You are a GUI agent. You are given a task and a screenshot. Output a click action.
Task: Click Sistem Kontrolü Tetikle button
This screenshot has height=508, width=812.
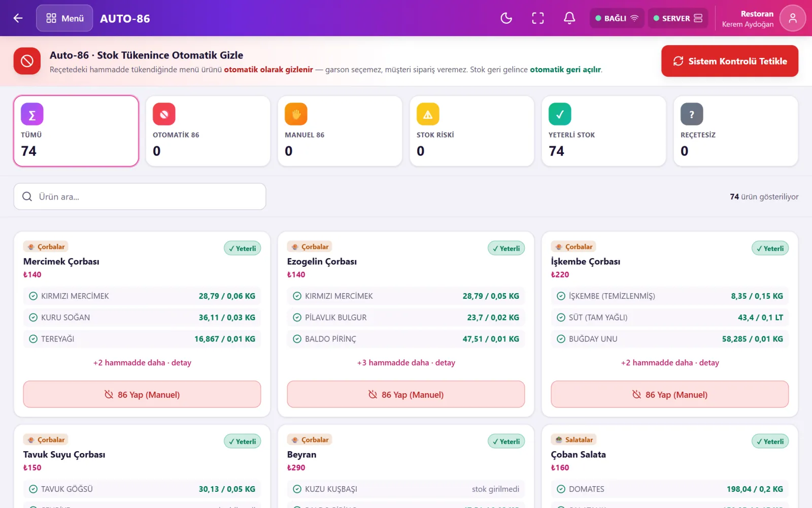[x=729, y=61]
